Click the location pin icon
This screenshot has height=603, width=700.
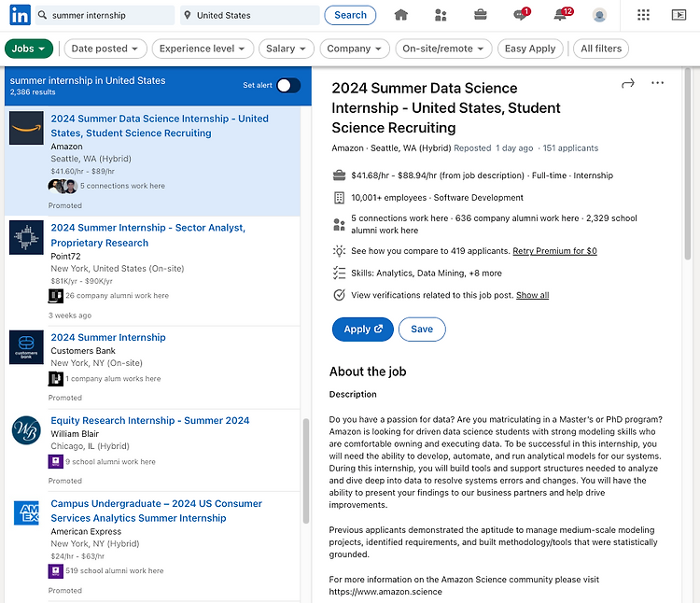(188, 15)
